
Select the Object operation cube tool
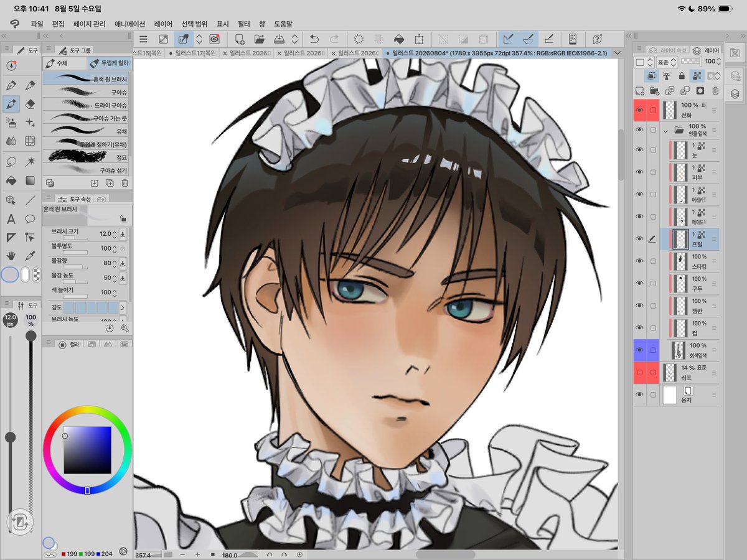point(11,200)
